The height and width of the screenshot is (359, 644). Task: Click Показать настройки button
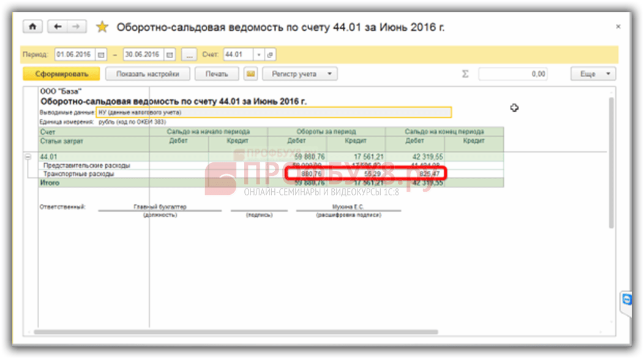pos(146,74)
